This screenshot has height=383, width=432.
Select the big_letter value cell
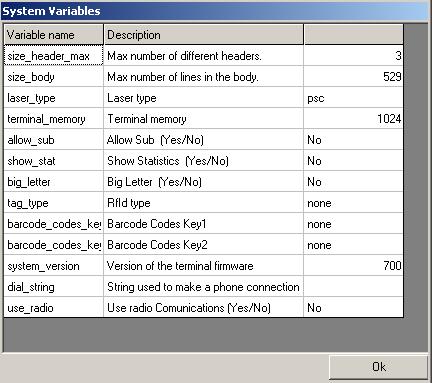[x=353, y=182]
